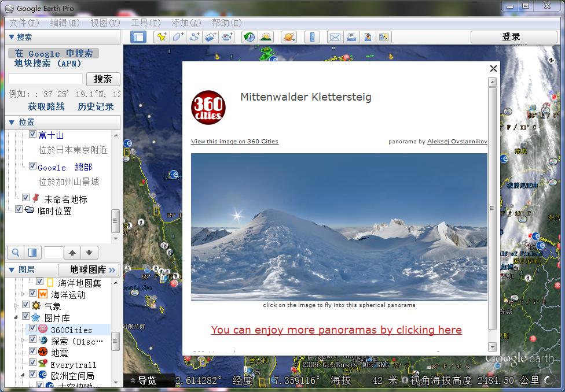The image size is (565, 392).
Task: Open the 帮助(H) menu
Action: click(x=227, y=23)
